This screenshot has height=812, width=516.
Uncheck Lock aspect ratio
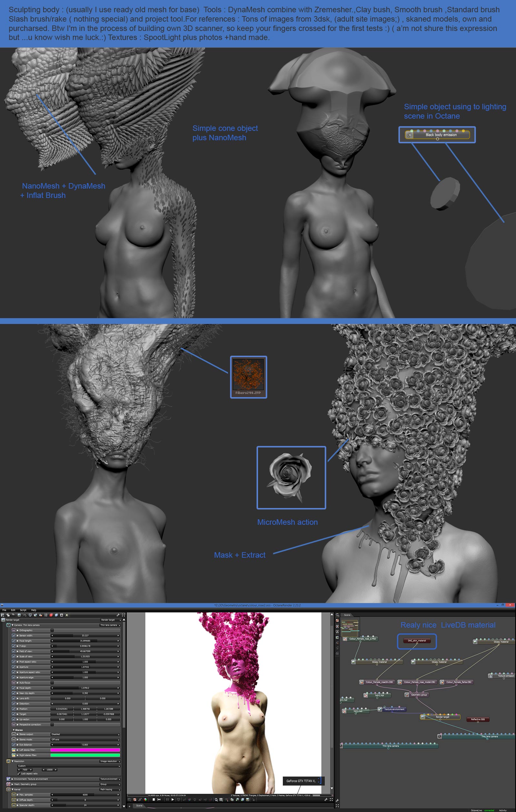coord(19,774)
